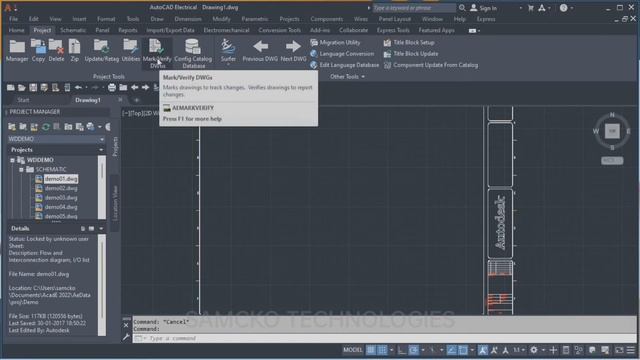Open the Customization menu on status bar

click(x=631, y=350)
